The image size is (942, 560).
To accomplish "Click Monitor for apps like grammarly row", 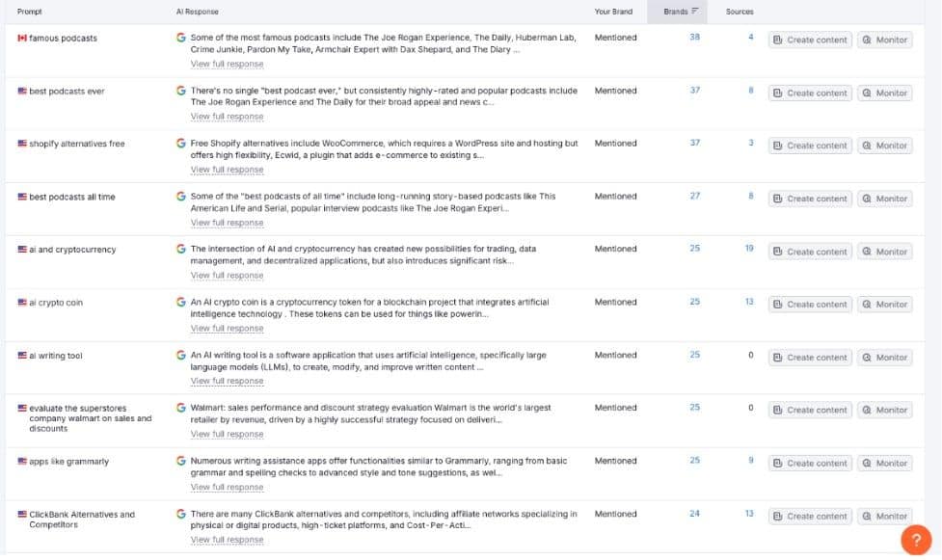I will click(x=885, y=464).
